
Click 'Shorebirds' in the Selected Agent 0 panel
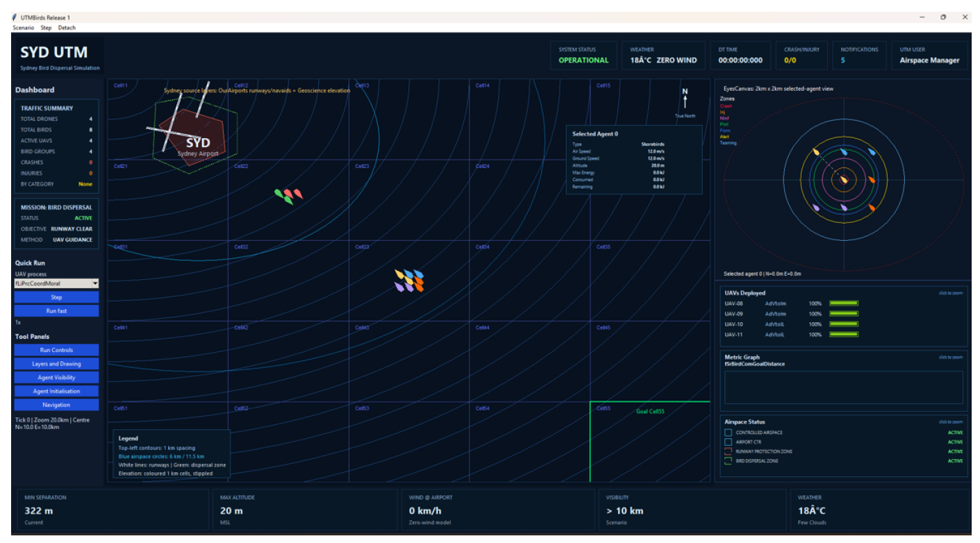(653, 144)
